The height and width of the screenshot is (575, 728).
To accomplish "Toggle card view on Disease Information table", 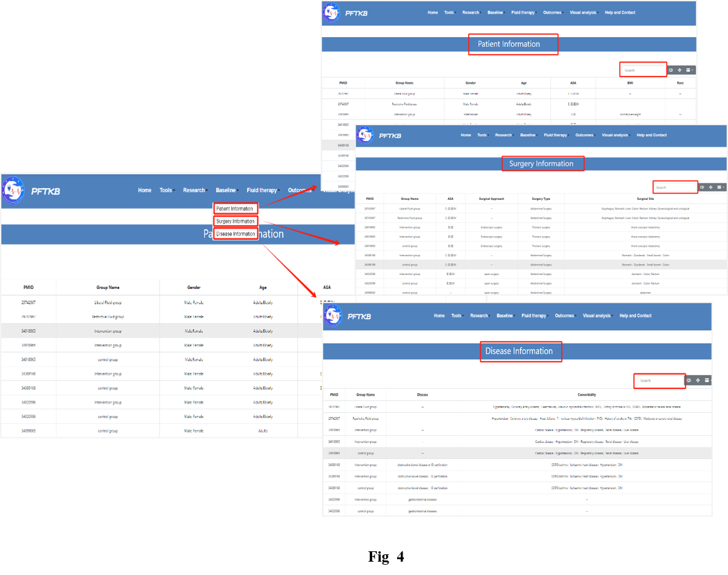I will [x=689, y=381].
